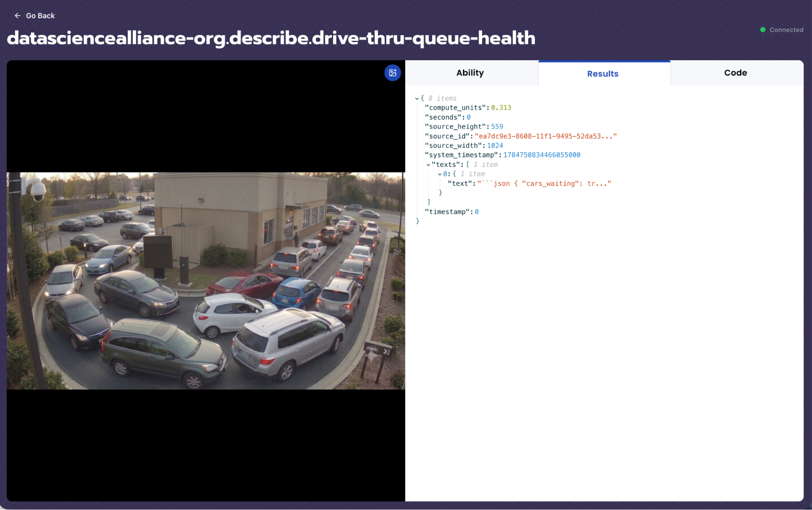Click the value 559
812x510 pixels.
click(x=497, y=127)
